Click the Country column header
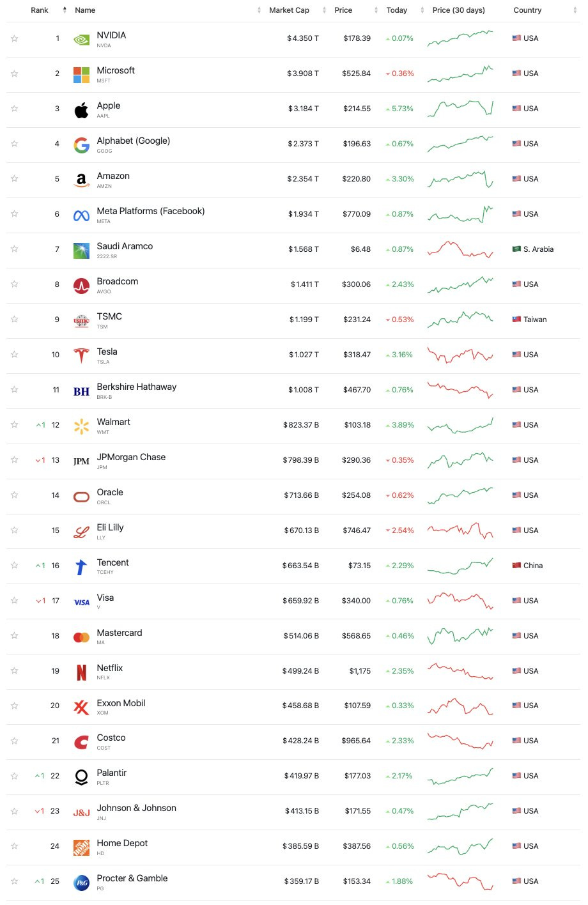This screenshot has width=588, height=905. (527, 10)
